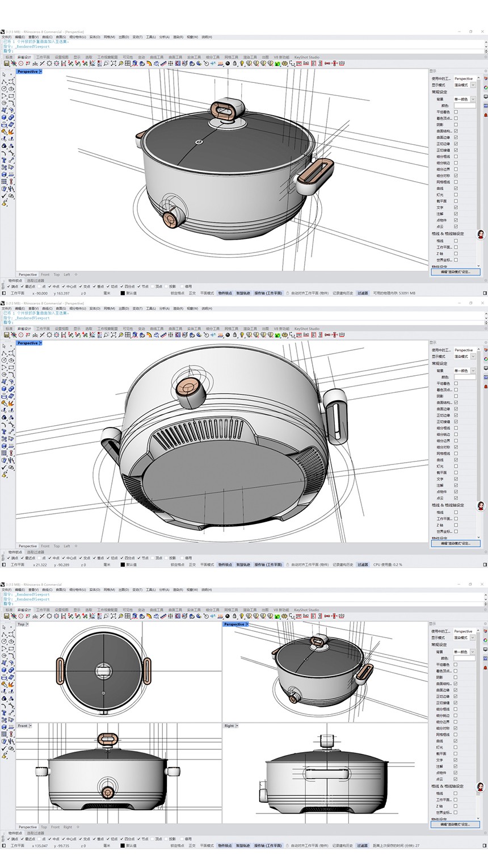Image resolution: width=488 pixels, height=868 pixels.
Task: Open 显示模式 dropdown in middle window panel
Action: (x=473, y=357)
